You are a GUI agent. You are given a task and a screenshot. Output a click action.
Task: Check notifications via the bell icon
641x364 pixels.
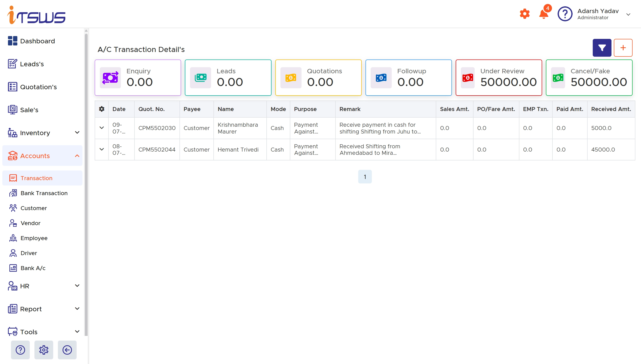544,14
